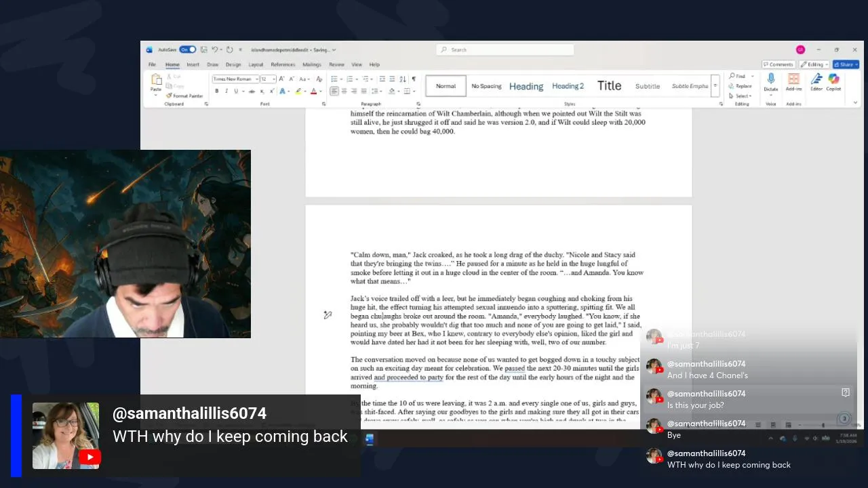Toggle Underline formatting
868x488 pixels.
(236, 91)
